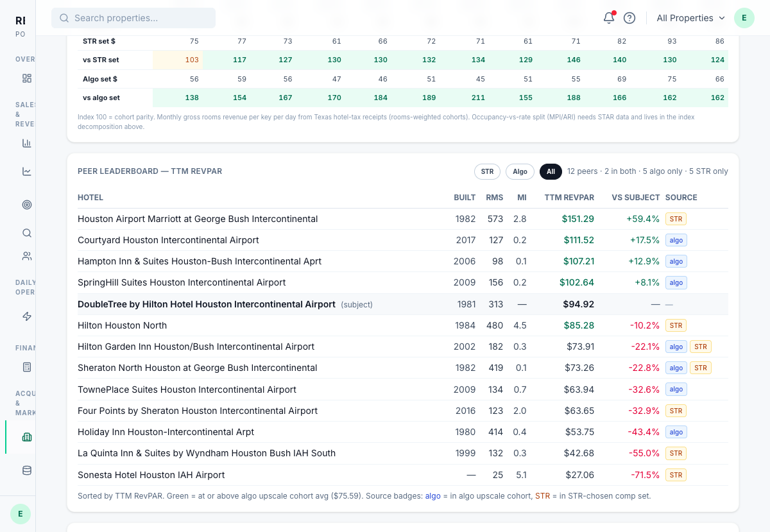Screen dimensions: 770x532
Task: Click algo badge on Courtyard Houston row
Action: click(x=676, y=240)
